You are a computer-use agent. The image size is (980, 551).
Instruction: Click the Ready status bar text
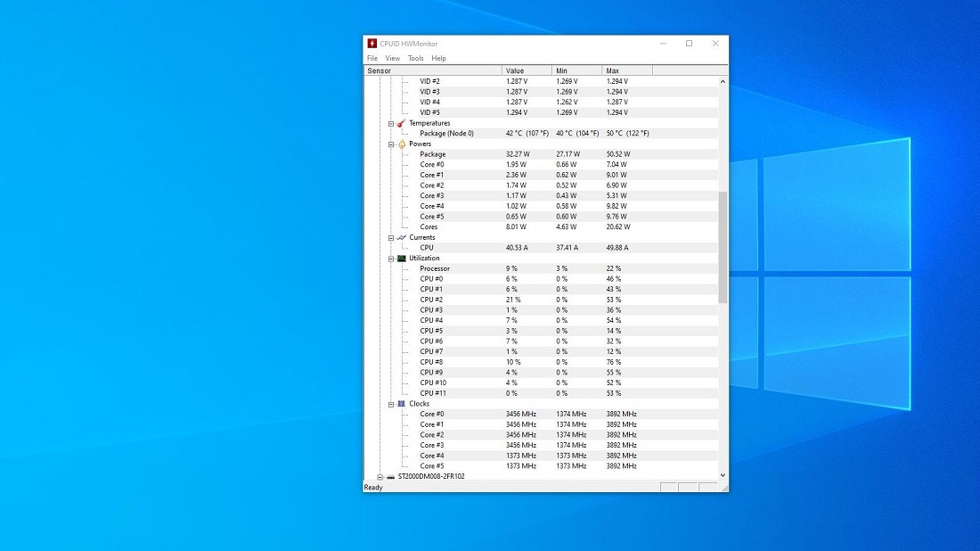(373, 487)
